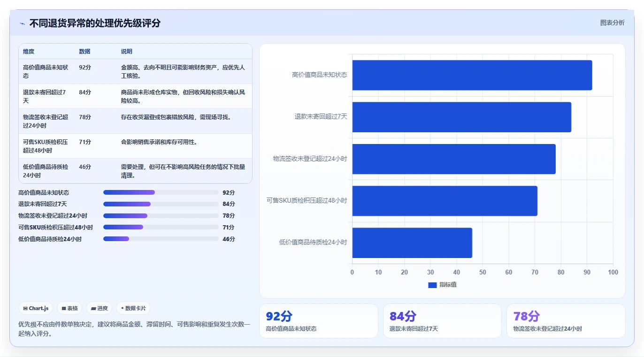Click the 说明 column header
The width and height of the screenshot is (644, 357).
click(127, 52)
